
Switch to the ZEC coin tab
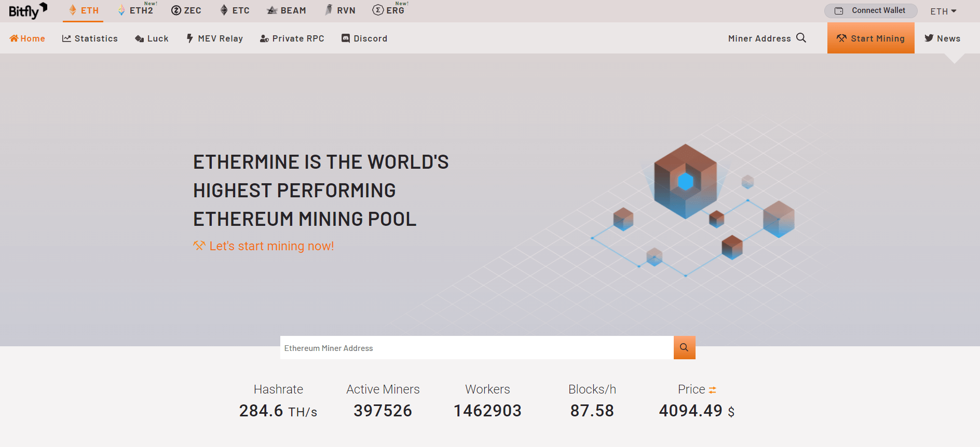click(x=186, y=10)
